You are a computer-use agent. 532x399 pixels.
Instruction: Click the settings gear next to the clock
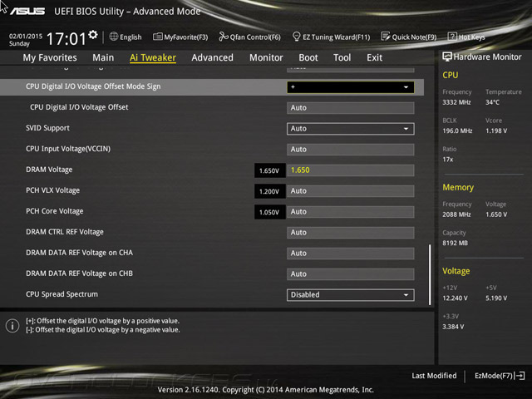pyautogui.click(x=93, y=35)
